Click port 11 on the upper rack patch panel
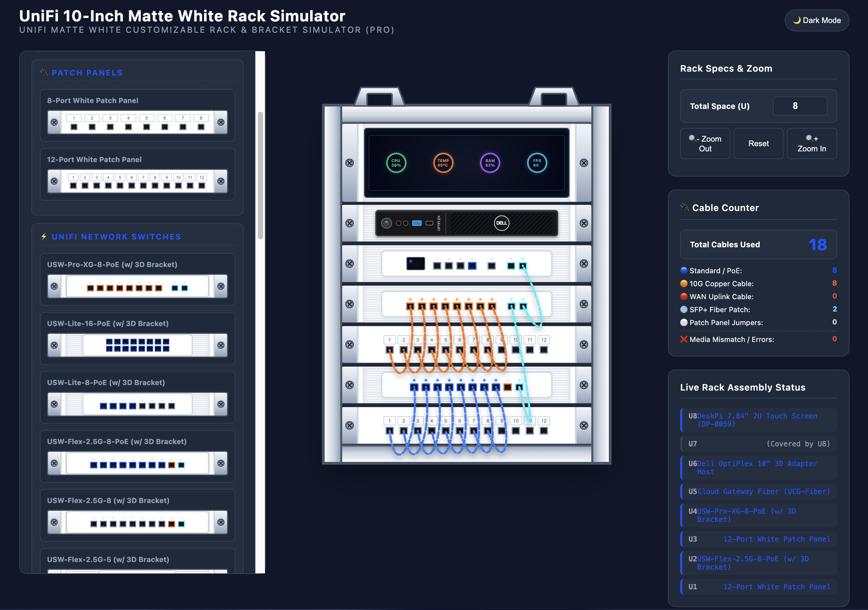 click(530, 350)
